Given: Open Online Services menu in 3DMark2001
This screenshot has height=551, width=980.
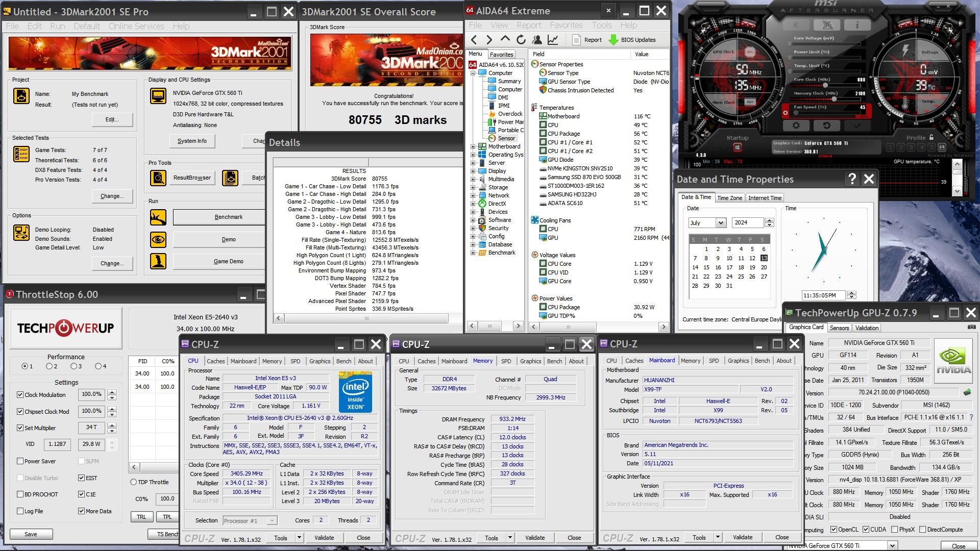Looking at the screenshot, I should point(136,26).
